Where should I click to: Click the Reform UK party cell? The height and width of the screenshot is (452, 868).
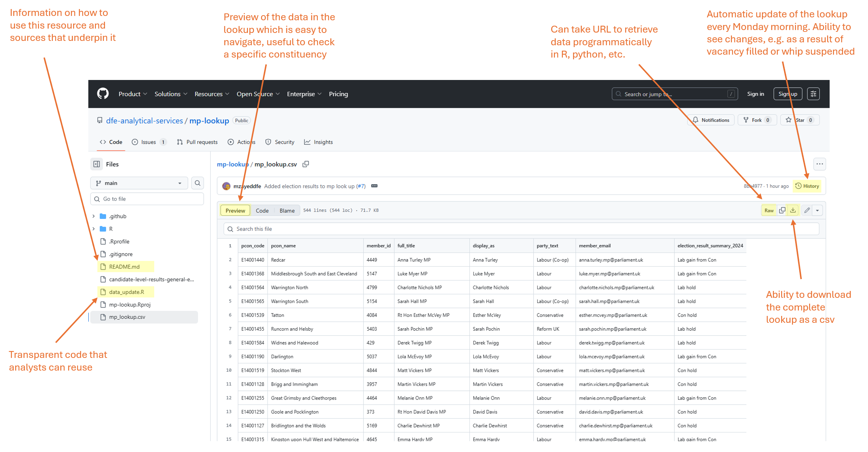(x=554, y=329)
